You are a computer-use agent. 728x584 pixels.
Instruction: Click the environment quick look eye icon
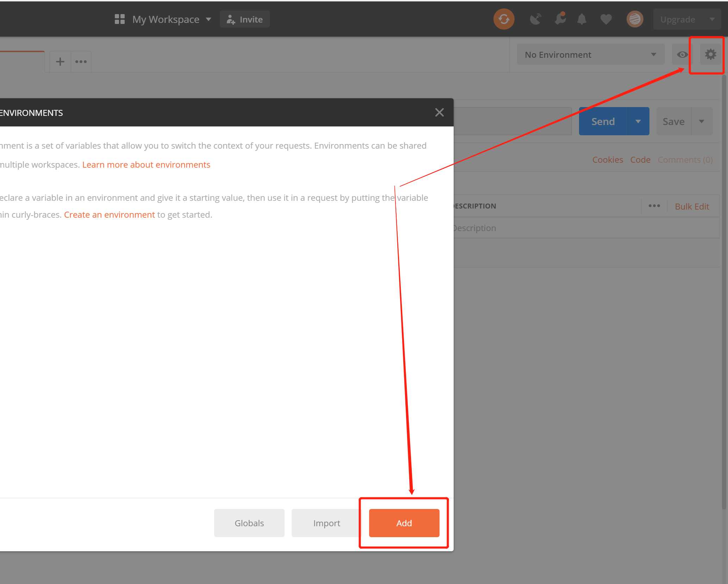click(x=682, y=55)
